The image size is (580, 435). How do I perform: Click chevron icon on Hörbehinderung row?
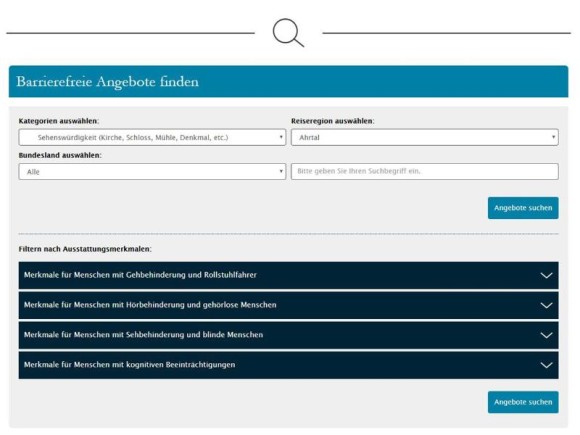tap(546, 305)
